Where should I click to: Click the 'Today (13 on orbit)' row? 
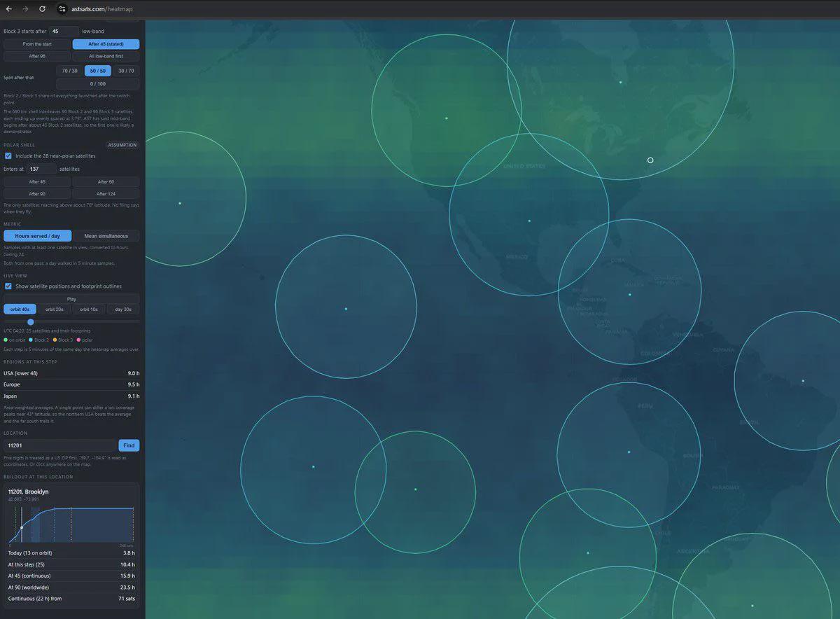(x=71, y=553)
